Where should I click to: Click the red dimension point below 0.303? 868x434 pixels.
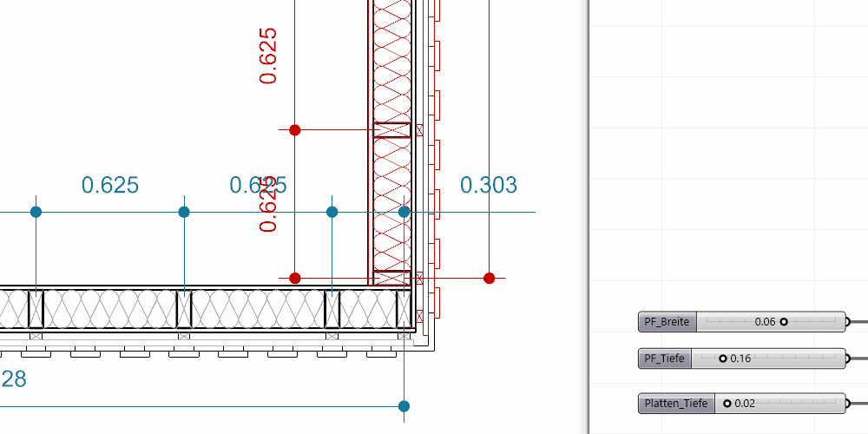click(489, 278)
